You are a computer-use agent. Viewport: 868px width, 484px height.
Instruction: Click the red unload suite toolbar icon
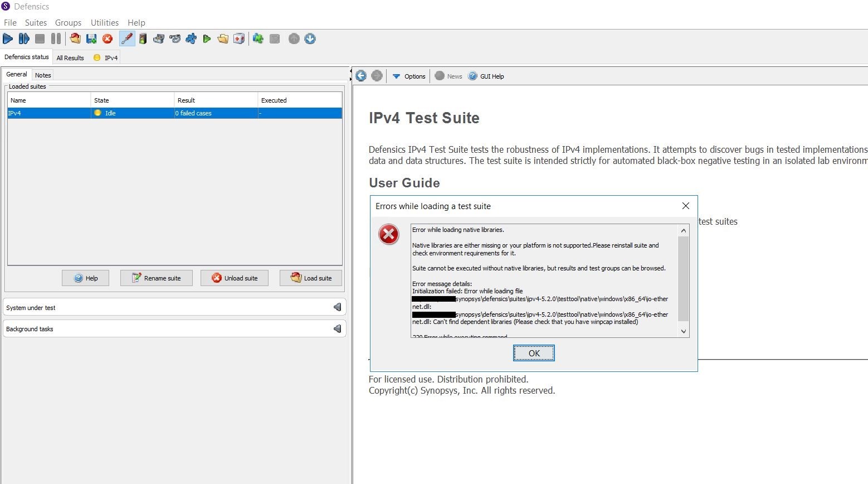(x=108, y=38)
